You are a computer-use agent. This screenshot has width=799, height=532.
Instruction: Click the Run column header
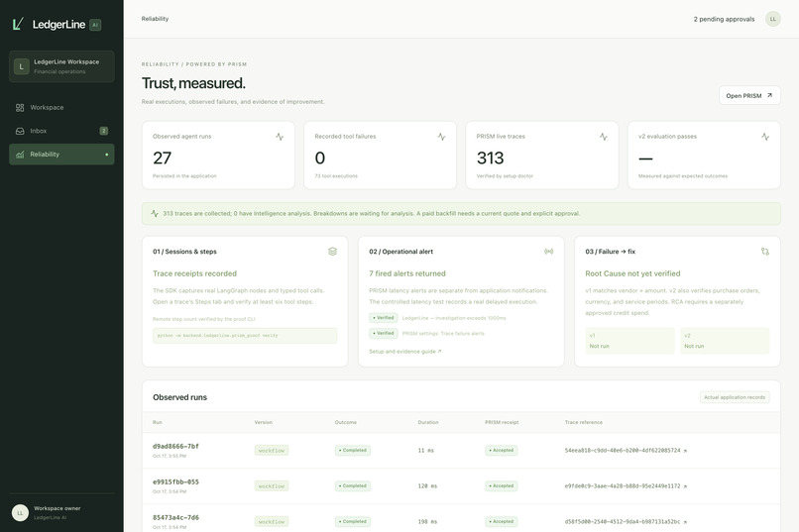point(158,422)
